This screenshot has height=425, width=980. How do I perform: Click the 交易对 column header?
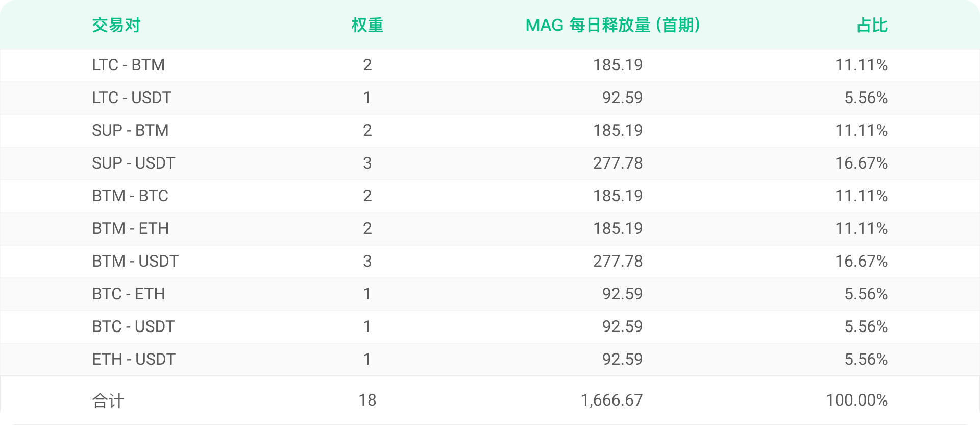(116, 25)
